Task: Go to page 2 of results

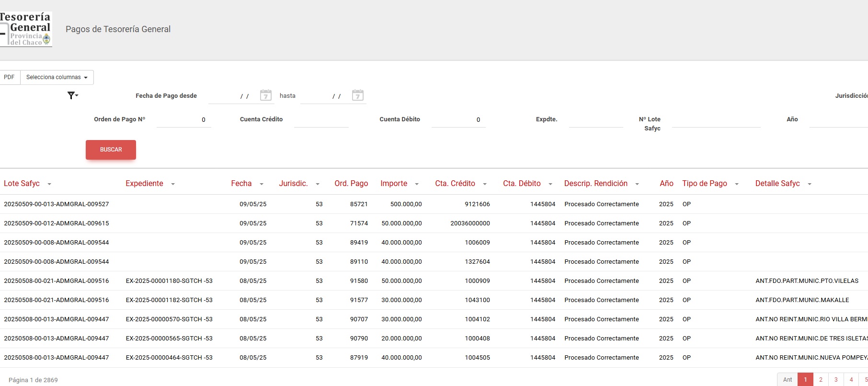Action: point(821,379)
